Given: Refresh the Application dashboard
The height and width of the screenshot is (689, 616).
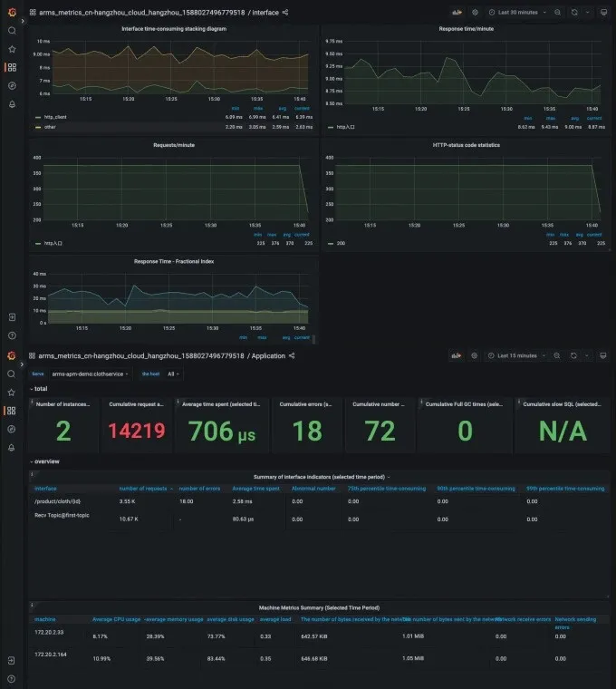Looking at the screenshot, I should [x=573, y=355].
